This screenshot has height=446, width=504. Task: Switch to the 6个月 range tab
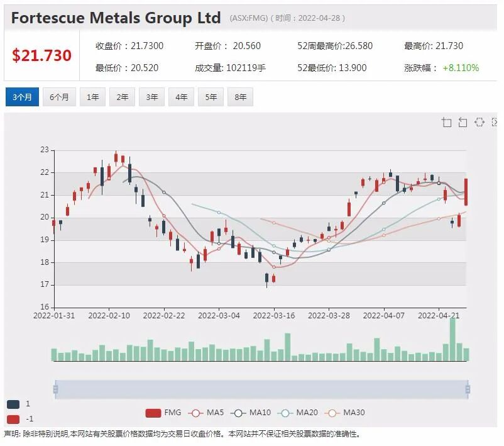point(59,97)
